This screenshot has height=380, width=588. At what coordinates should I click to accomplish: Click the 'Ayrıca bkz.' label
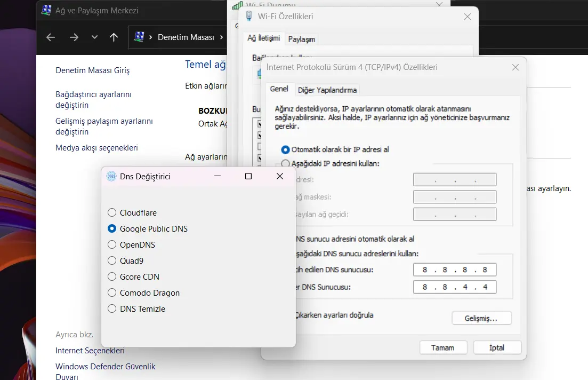(74, 334)
